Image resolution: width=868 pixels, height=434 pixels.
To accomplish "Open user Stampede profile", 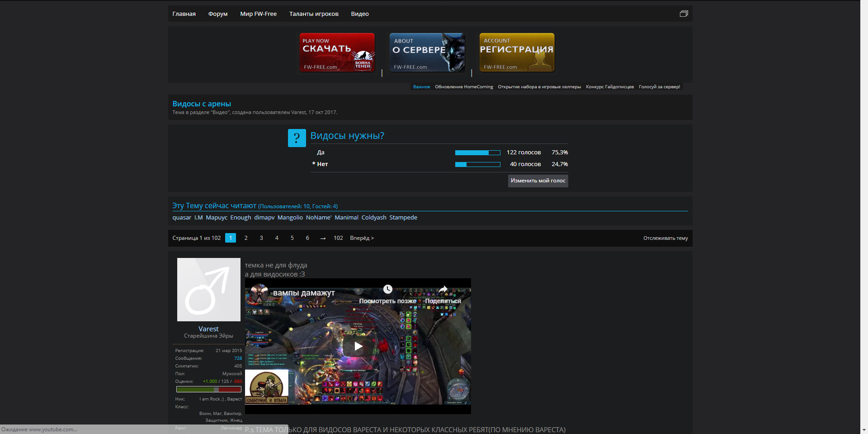I will pyautogui.click(x=403, y=218).
